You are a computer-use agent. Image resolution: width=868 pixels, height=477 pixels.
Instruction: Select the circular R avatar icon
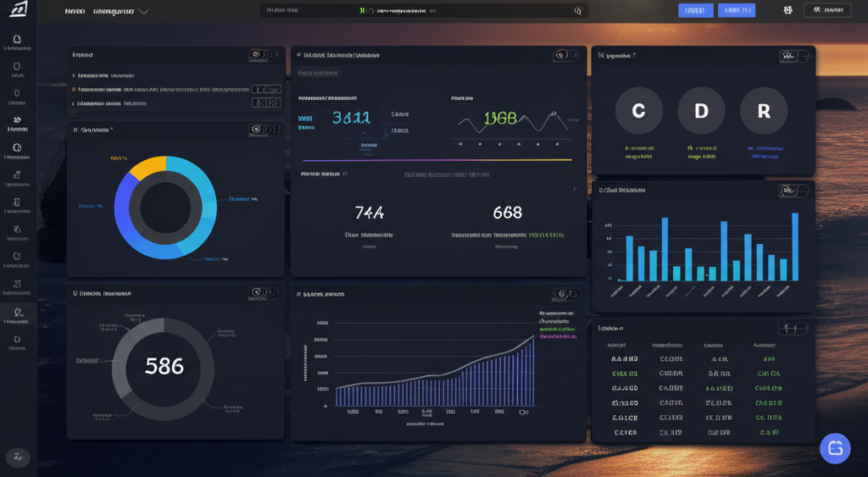pos(764,111)
